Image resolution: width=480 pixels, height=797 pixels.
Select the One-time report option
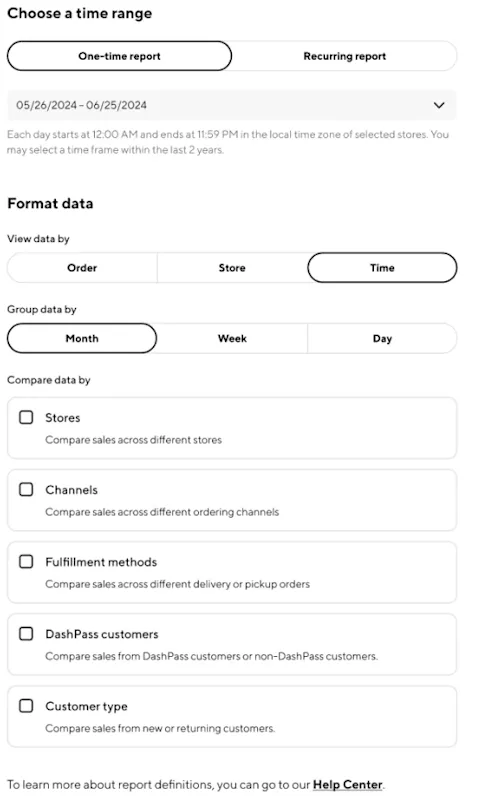pyautogui.click(x=119, y=56)
